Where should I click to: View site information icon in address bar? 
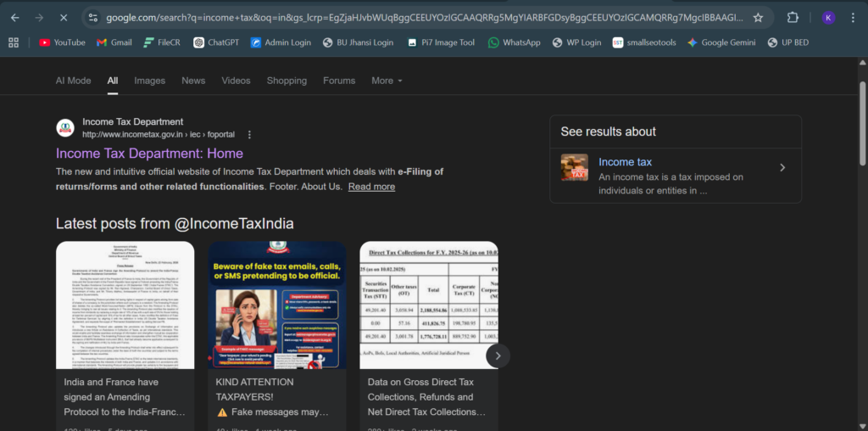pyautogui.click(x=92, y=17)
